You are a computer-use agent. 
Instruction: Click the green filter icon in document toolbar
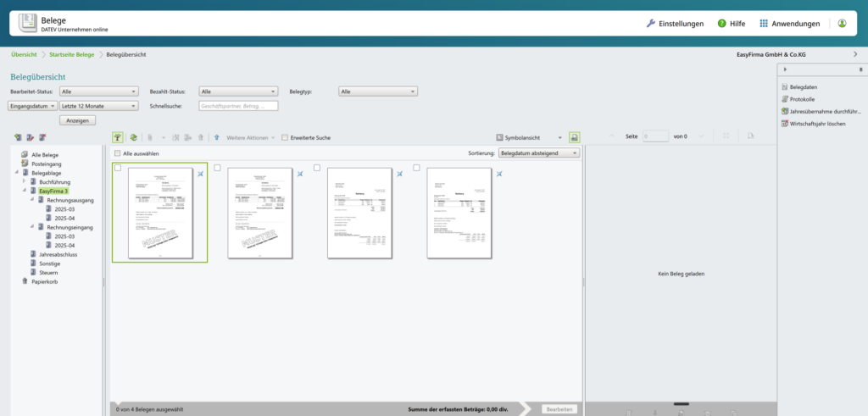pyautogui.click(x=118, y=137)
